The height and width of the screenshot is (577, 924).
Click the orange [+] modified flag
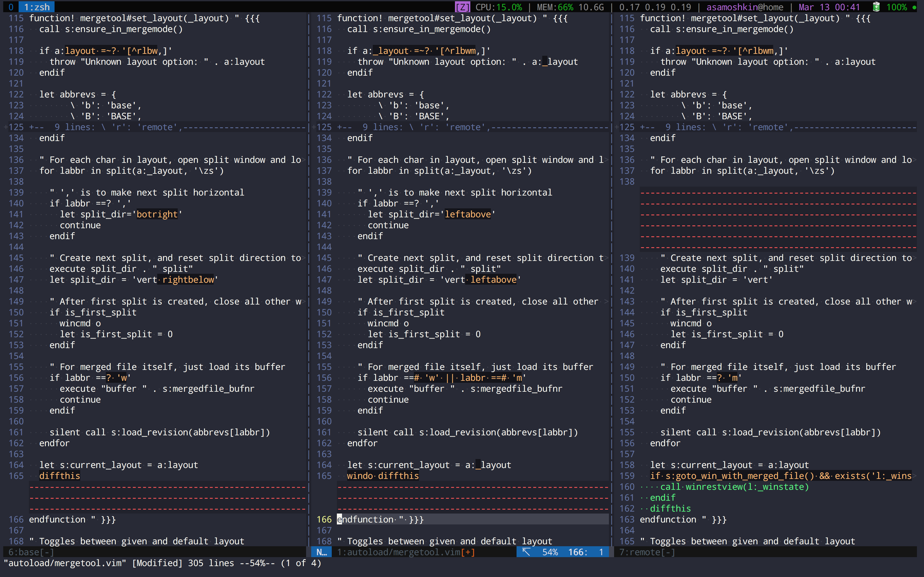468,552
